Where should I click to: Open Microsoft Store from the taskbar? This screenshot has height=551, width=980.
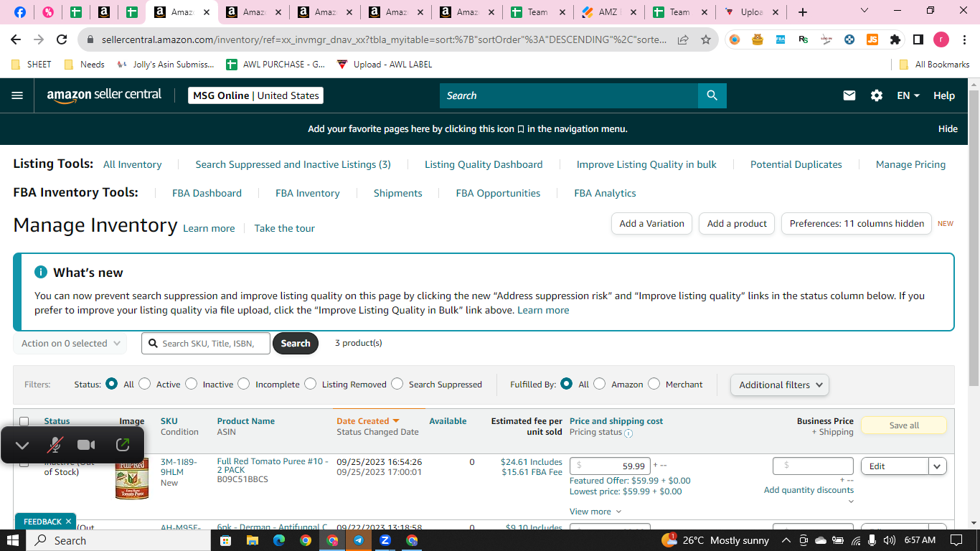(x=226, y=540)
